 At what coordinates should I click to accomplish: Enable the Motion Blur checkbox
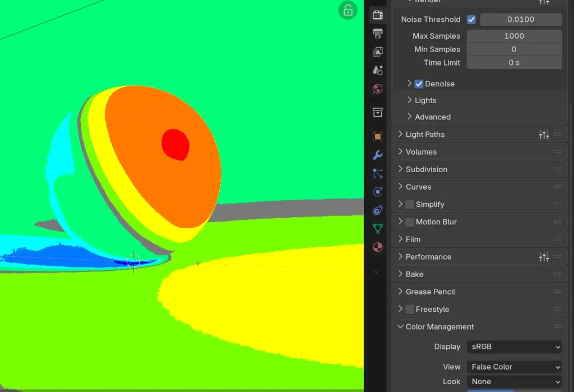410,222
